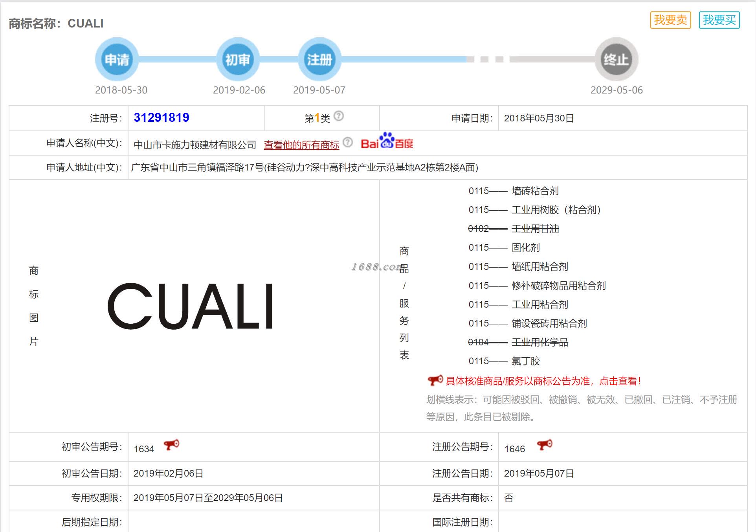Click megaphone icon before 具体核准商品 notice
Screen dimensions: 756x532
[435, 380]
